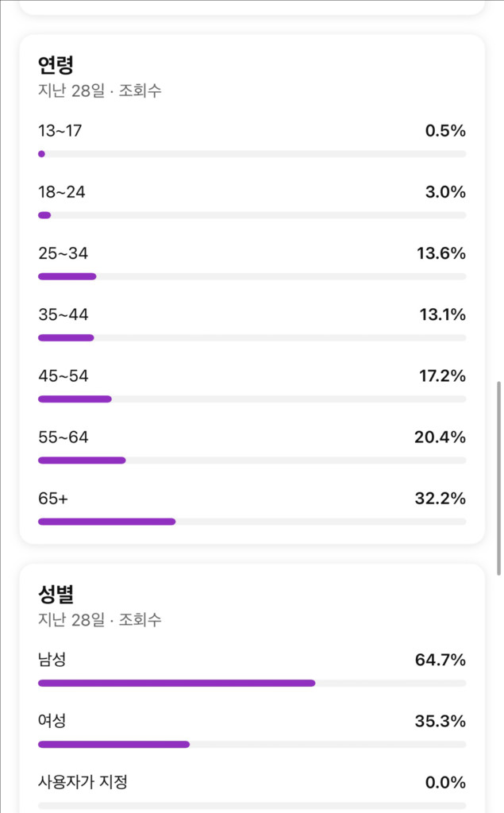Click the 35.3% female percentage

click(440, 721)
